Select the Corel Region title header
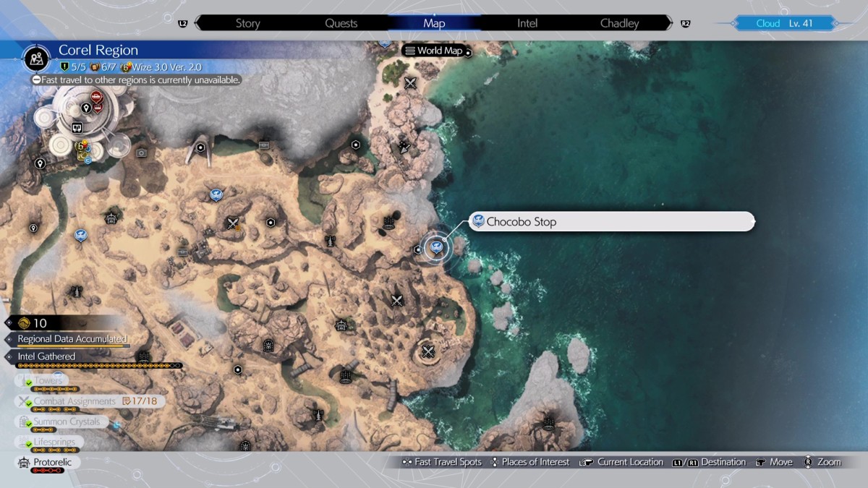This screenshot has width=868, height=488. (98, 50)
